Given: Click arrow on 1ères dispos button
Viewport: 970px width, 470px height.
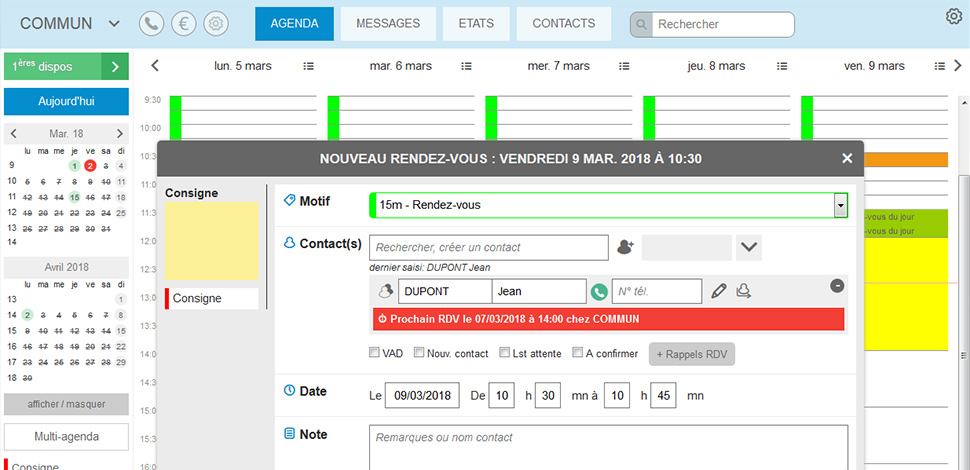Looking at the screenshot, I should 115,67.
